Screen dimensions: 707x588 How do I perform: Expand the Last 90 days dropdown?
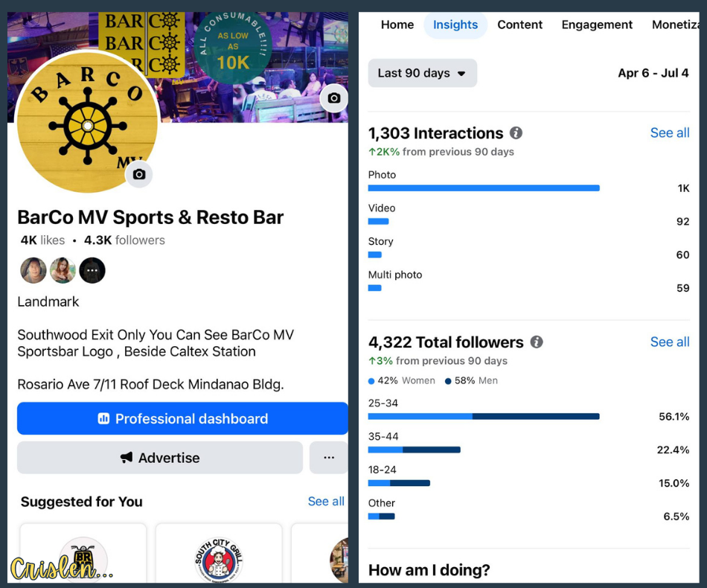click(x=423, y=73)
